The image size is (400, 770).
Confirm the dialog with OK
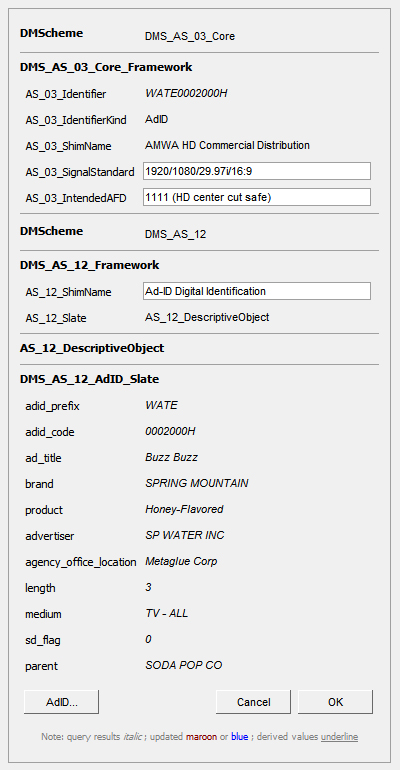[x=335, y=702]
